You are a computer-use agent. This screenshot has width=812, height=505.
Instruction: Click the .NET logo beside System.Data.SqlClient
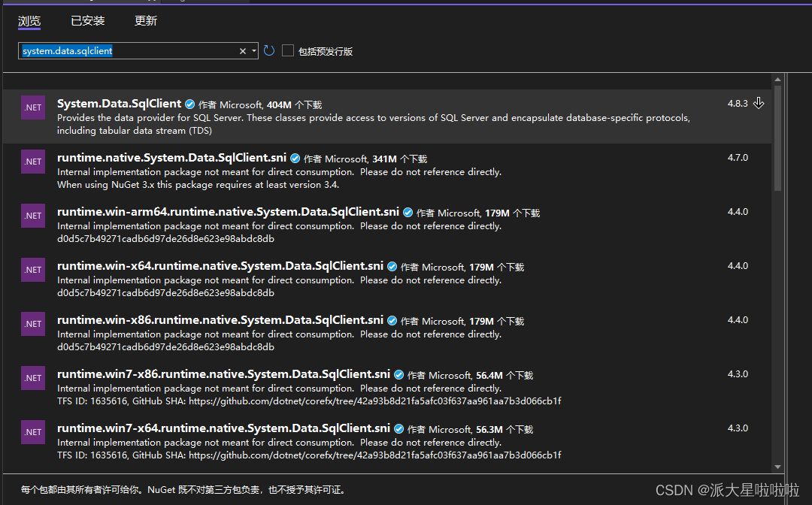point(32,107)
